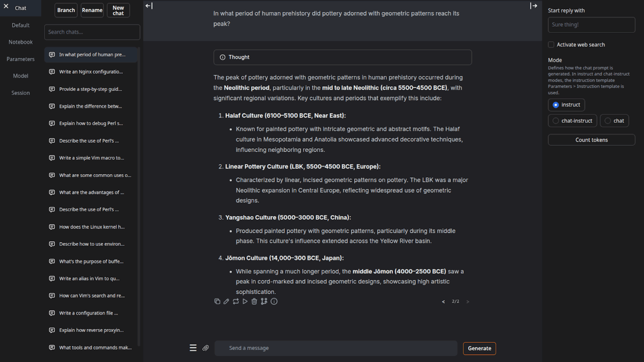The height and width of the screenshot is (362, 644).
Task: Click the Count tokens button
Action: [x=591, y=140]
